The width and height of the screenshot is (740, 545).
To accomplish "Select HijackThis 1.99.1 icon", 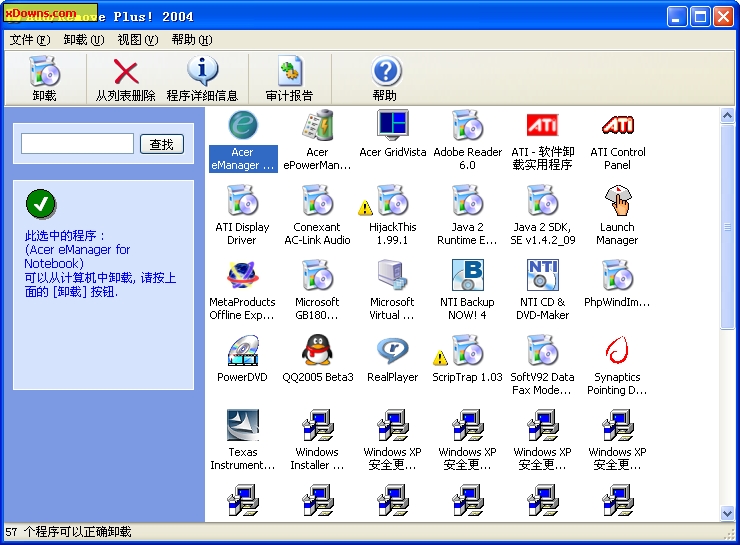I will point(393,200).
